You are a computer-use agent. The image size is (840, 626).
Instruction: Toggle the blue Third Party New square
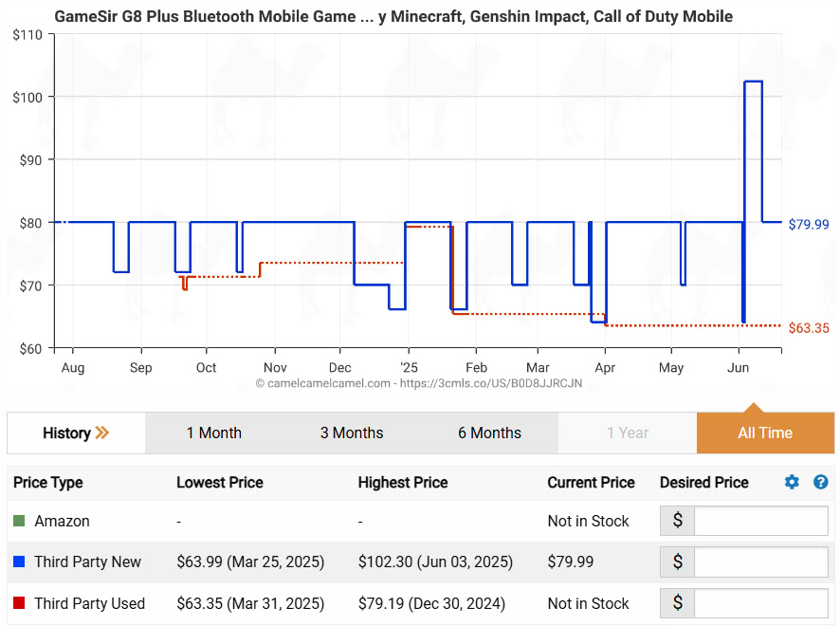pos(19,562)
